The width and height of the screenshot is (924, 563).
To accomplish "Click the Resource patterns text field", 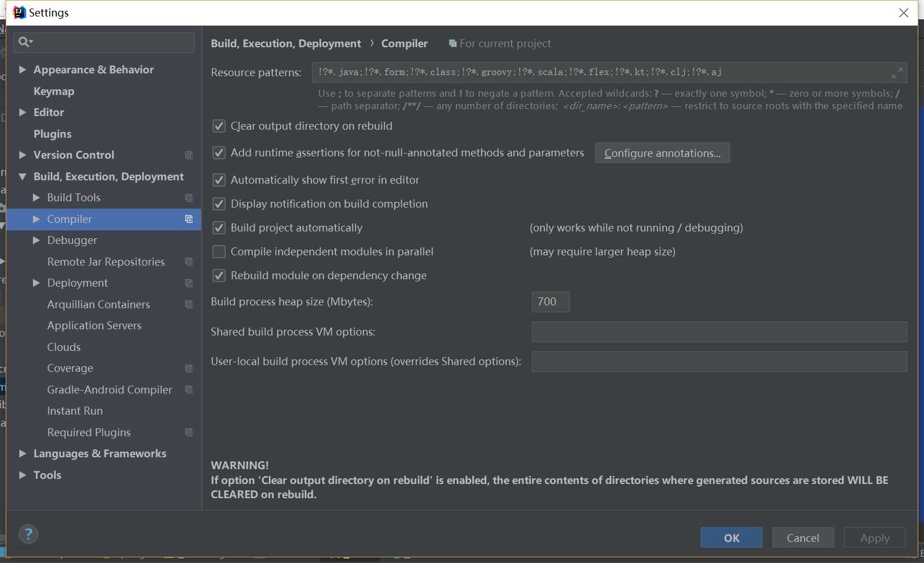I will (x=609, y=72).
